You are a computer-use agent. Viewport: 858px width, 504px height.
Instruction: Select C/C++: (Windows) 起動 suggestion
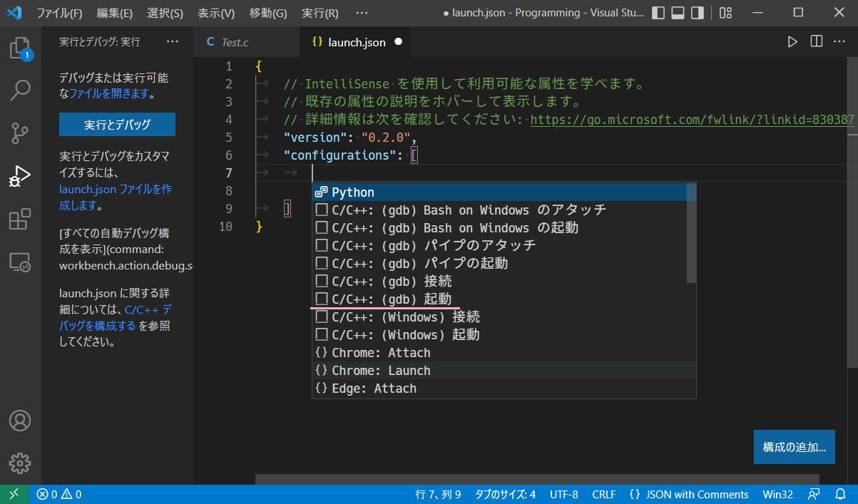pos(499,335)
